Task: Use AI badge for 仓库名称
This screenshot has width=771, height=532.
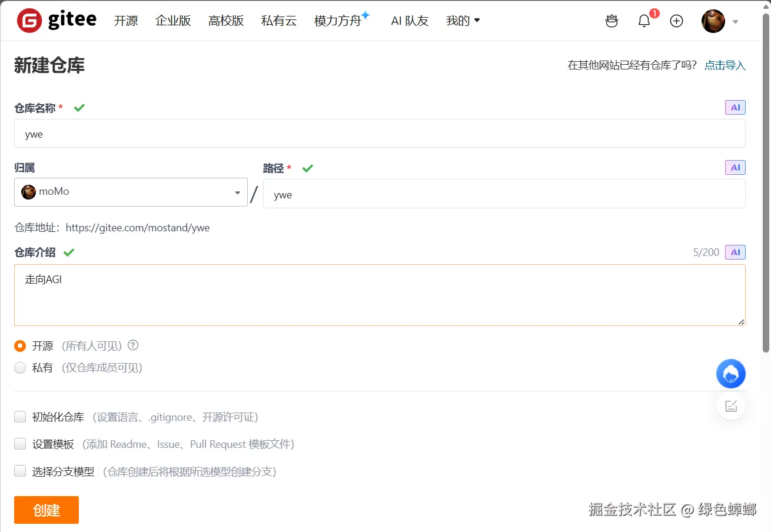Action: point(735,108)
